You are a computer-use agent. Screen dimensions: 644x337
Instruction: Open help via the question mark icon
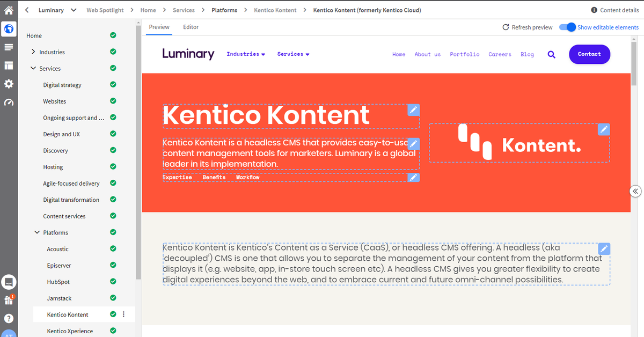point(9,318)
